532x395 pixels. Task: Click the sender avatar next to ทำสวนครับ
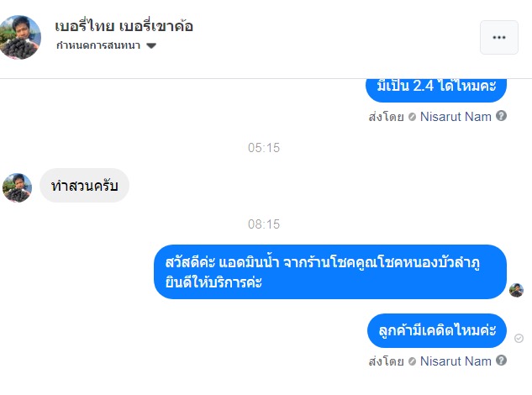(x=18, y=187)
